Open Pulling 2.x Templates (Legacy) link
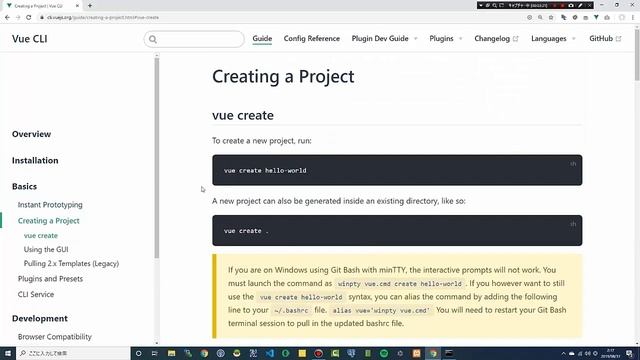 tap(71, 264)
